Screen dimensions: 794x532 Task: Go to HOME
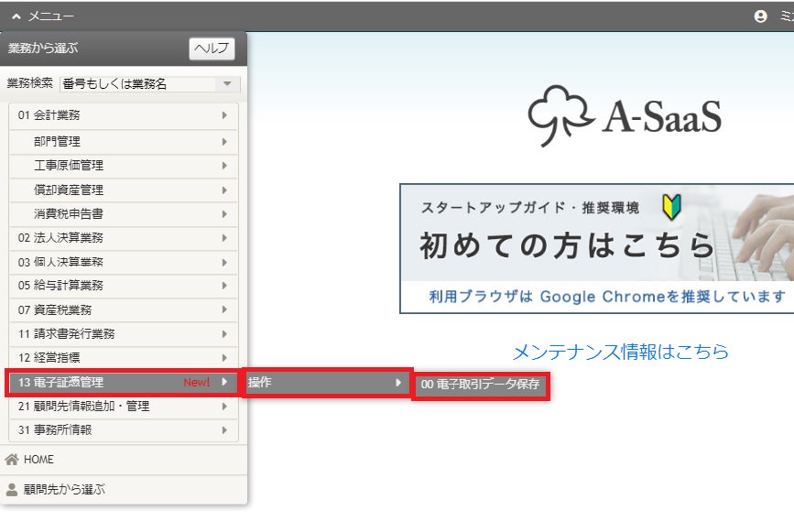(x=124, y=460)
